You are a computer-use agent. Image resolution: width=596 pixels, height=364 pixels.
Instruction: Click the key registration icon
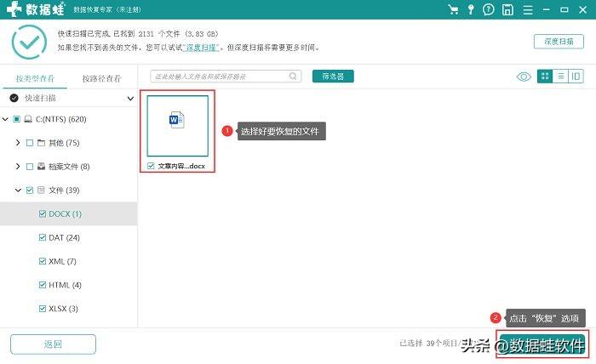[x=471, y=9]
